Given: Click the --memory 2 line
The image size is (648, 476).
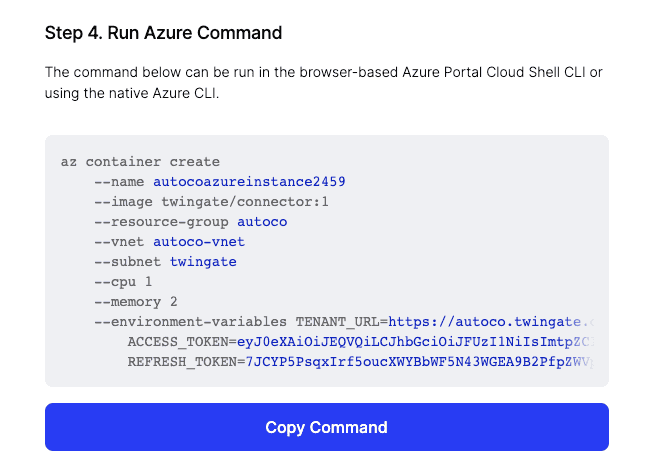Looking at the screenshot, I should pos(136,302).
